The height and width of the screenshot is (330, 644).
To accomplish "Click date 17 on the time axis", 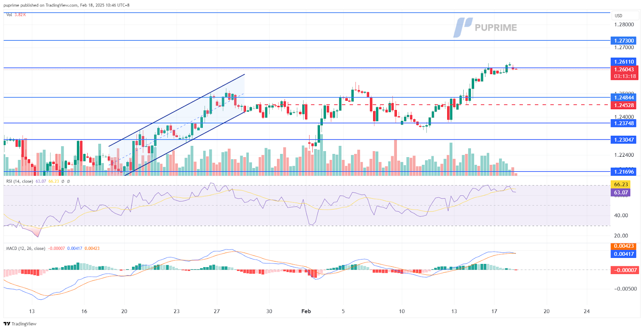I will pos(494,311).
